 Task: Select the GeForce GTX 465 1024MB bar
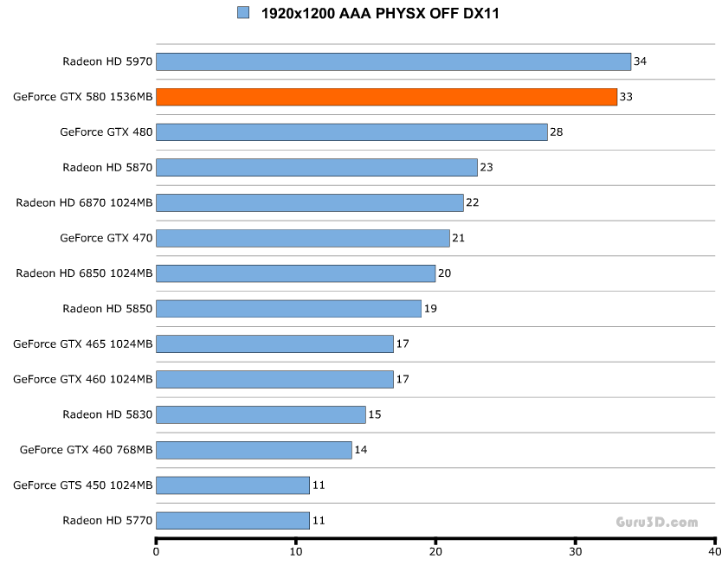(274, 344)
